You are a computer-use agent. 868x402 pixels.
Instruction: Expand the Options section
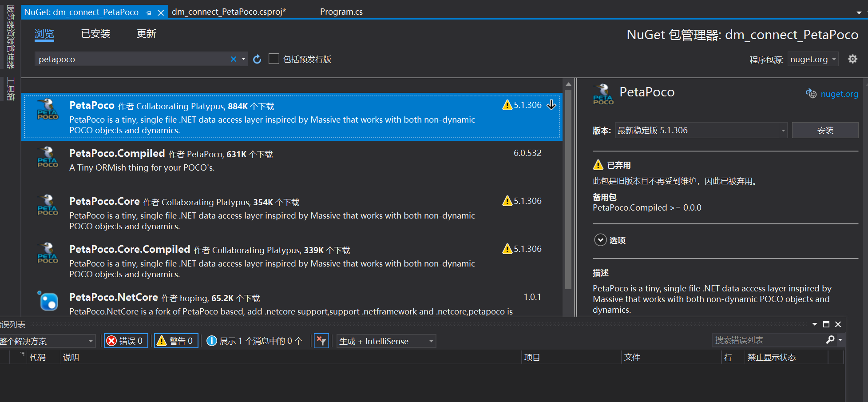point(600,240)
